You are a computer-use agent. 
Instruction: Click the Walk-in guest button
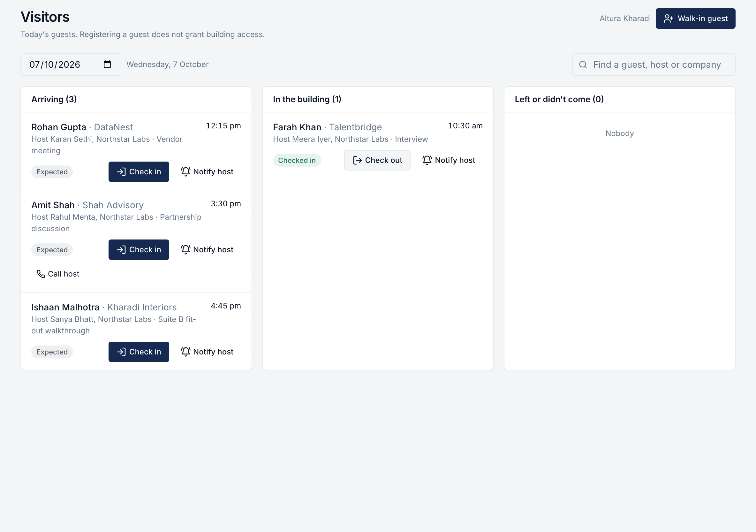tap(695, 19)
